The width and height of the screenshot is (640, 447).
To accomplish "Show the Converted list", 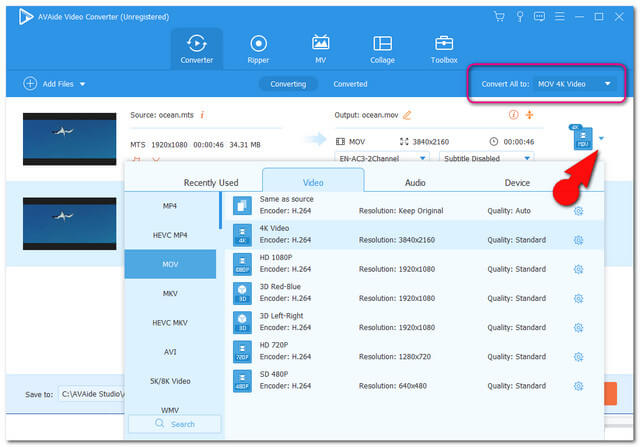I will coord(350,84).
